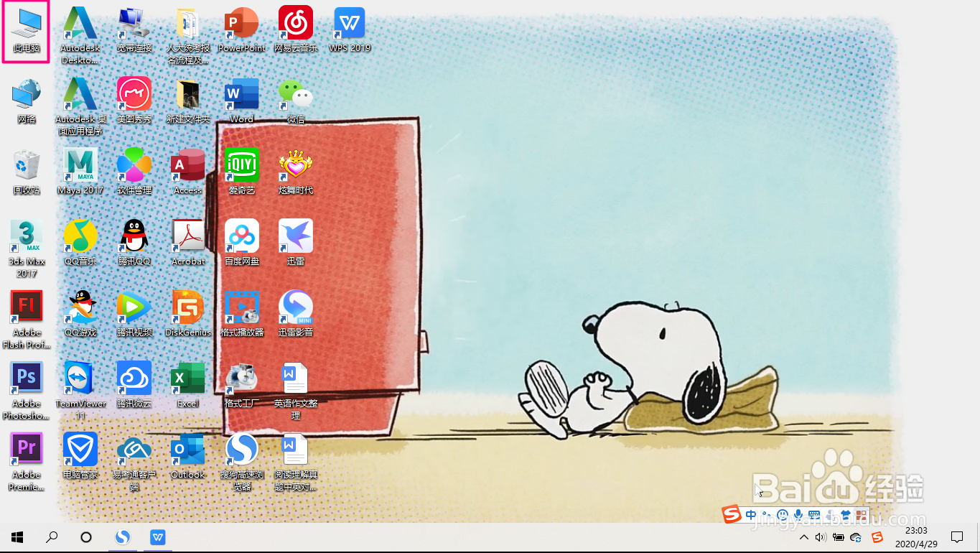This screenshot has height=553, width=980.
Task: Select the 新建文件夹 folder
Action: [x=188, y=101]
